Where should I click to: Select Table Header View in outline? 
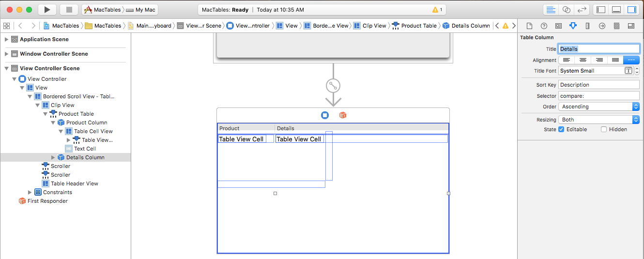tap(70, 183)
